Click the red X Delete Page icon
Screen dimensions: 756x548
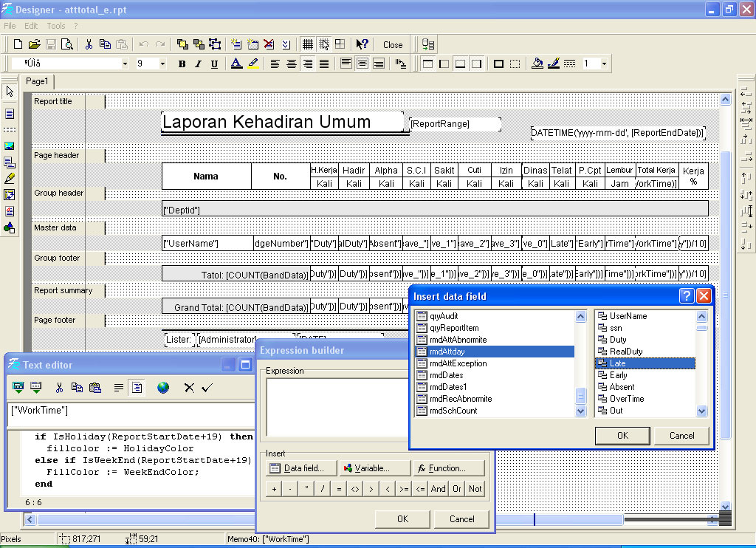click(269, 44)
